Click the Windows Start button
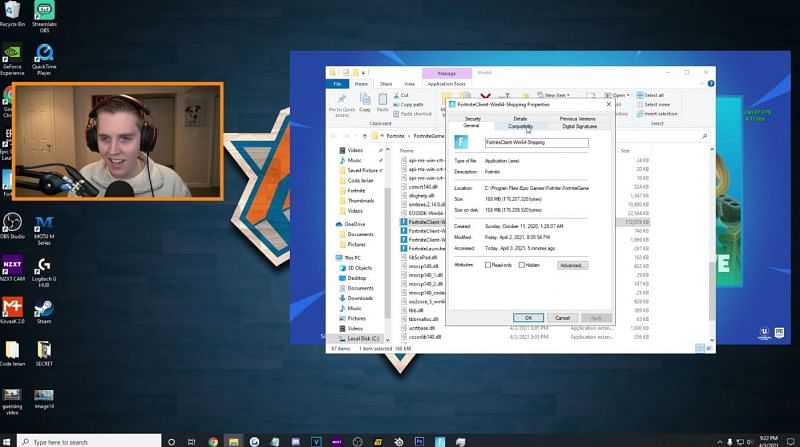The height and width of the screenshot is (447, 800). [7, 441]
